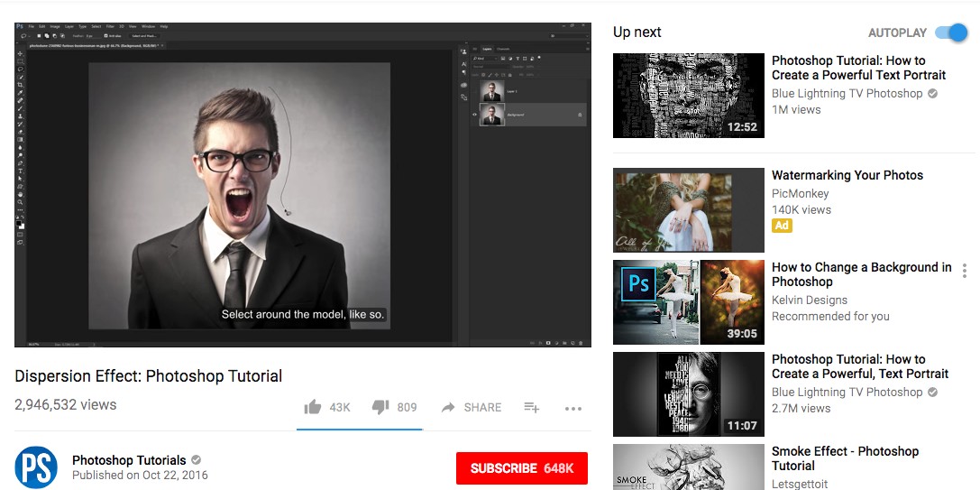Select the Eyedropper tool
This screenshot has width=980, height=490.
point(20,93)
